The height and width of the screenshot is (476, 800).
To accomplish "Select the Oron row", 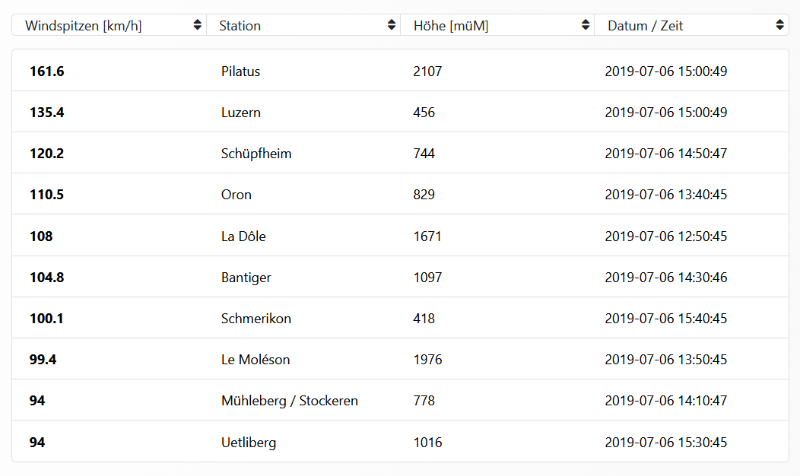I will point(236,195).
